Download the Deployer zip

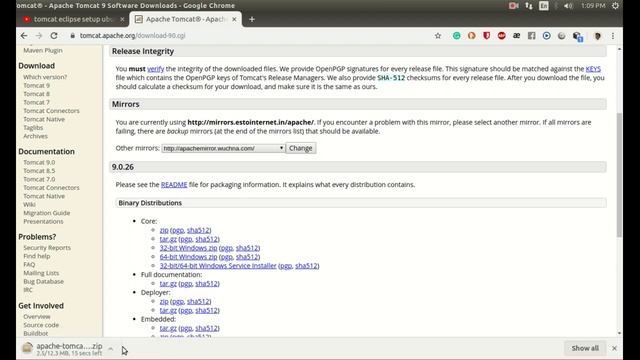pyautogui.click(x=164, y=301)
